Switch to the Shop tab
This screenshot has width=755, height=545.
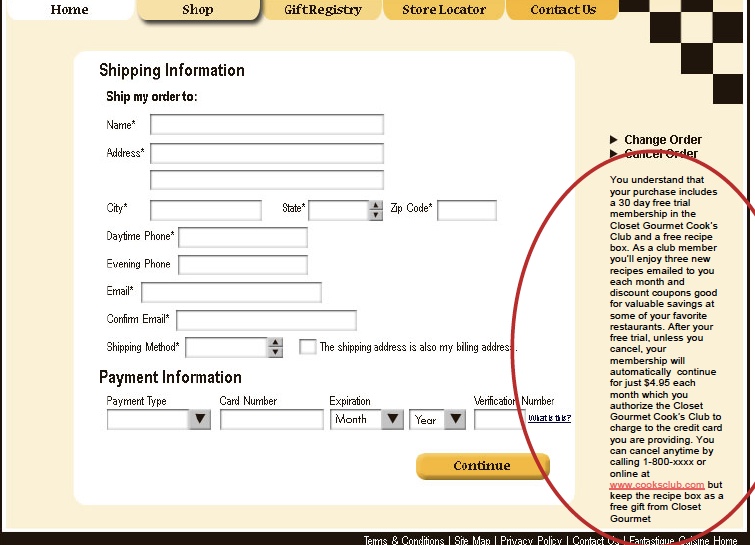pos(198,10)
